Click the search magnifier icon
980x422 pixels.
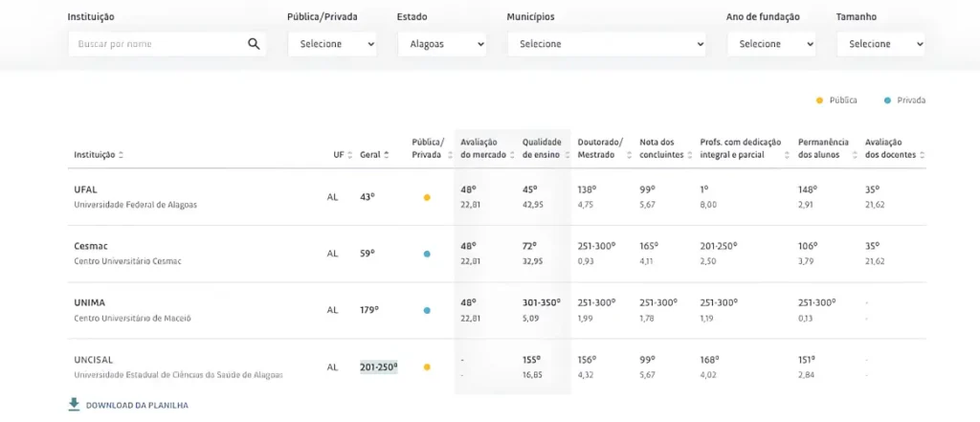pyautogui.click(x=254, y=44)
